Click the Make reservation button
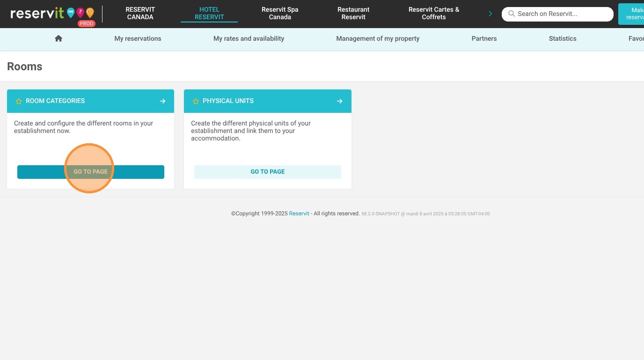Viewport: 644px width, 360px height. tap(631, 14)
